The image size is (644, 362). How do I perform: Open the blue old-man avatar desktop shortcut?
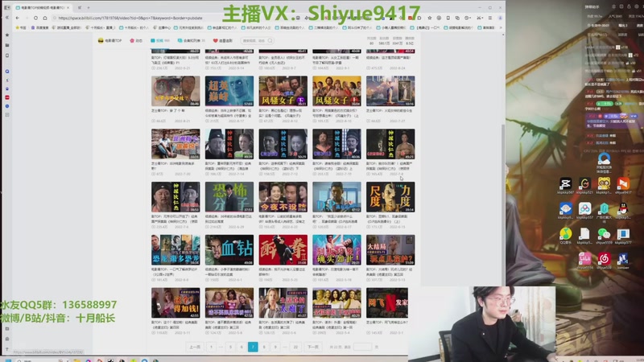(565, 209)
